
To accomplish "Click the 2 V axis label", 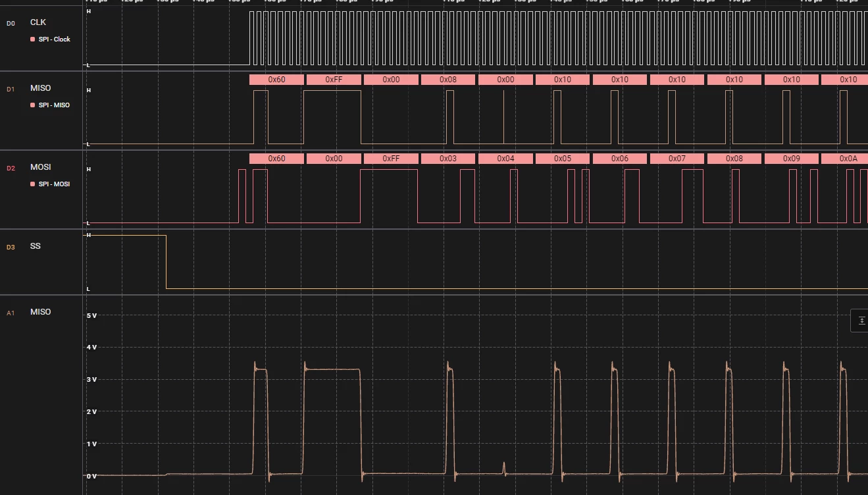I will pos(92,412).
